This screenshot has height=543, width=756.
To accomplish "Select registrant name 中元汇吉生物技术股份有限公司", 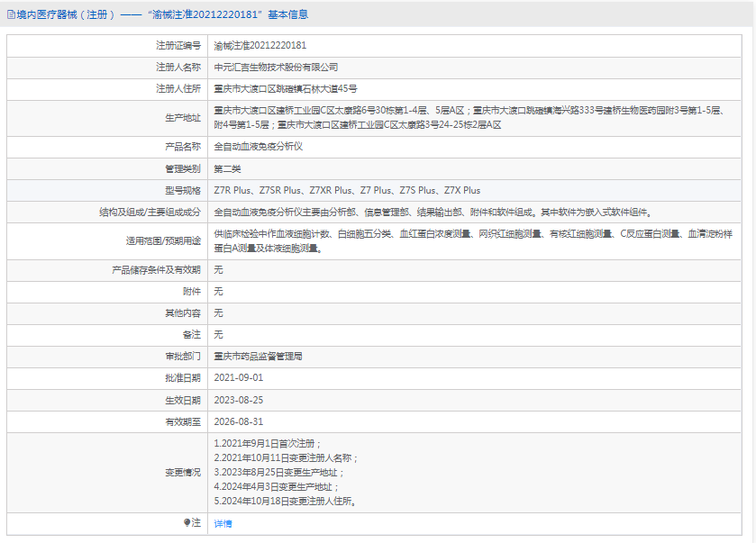I will 276,68.
